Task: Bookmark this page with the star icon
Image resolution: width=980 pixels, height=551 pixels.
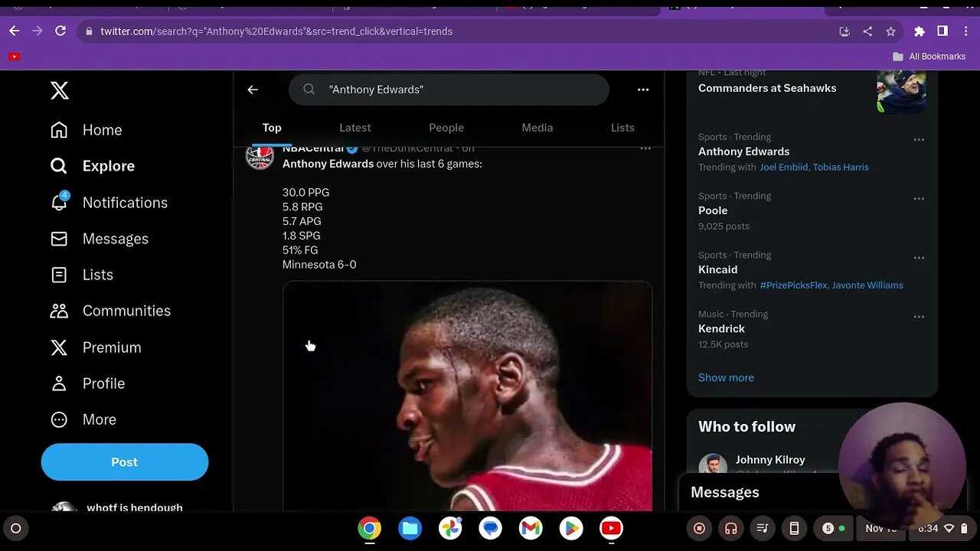Action: tap(890, 31)
